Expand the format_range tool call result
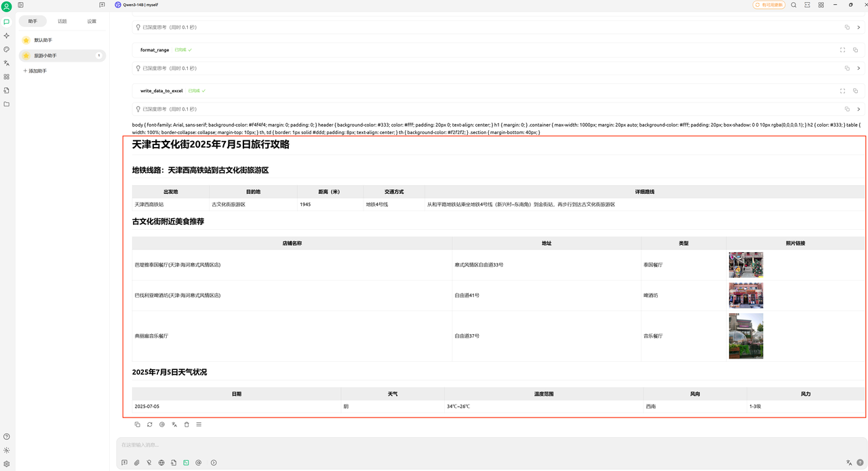The height and width of the screenshot is (471, 868). point(842,50)
